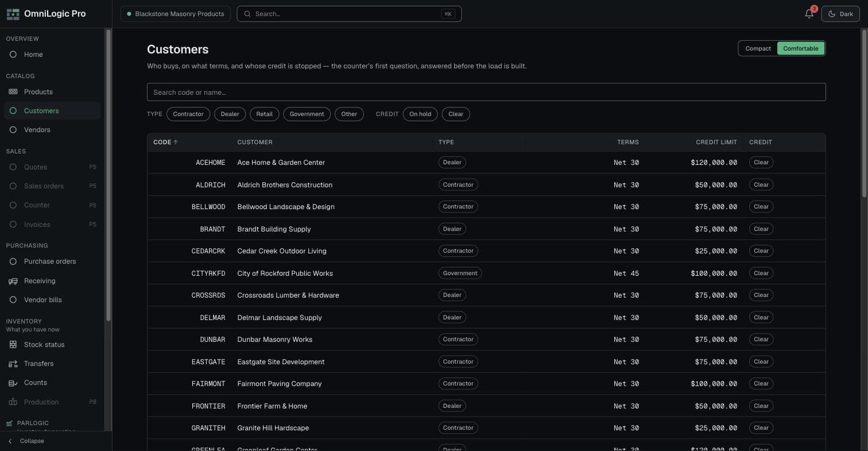Click the collapse chevron icon at the sidebar bottom

tap(10, 441)
